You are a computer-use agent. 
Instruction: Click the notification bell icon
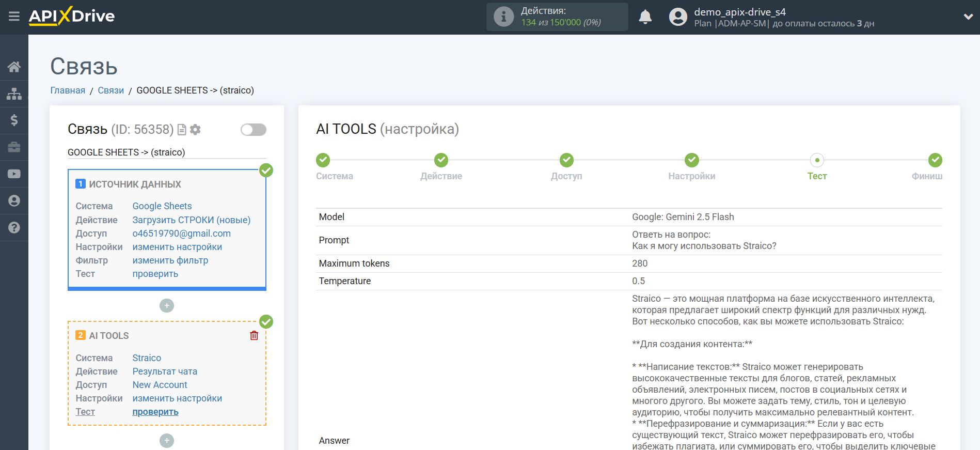[645, 17]
